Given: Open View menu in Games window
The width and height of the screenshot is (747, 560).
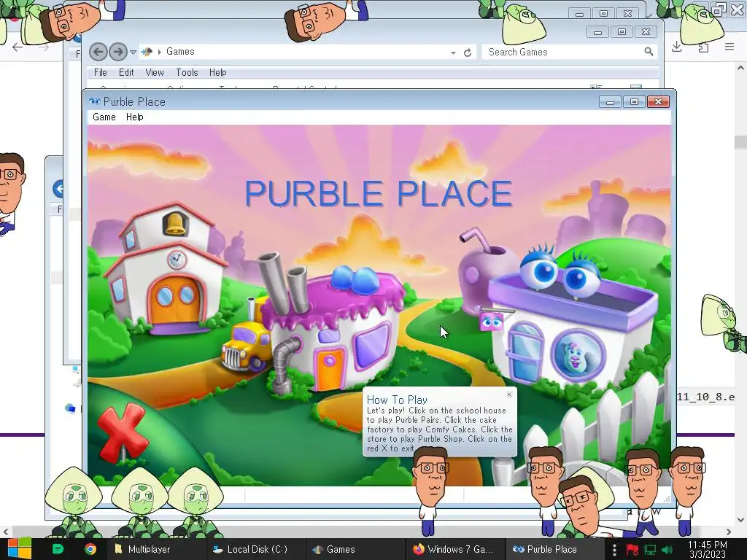Looking at the screenshot, I should [155, 72].
